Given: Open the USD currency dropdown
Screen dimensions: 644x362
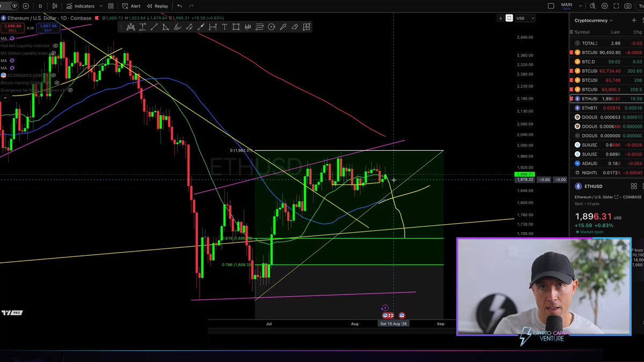Looking at the screenshot, I should coord(524,18).
